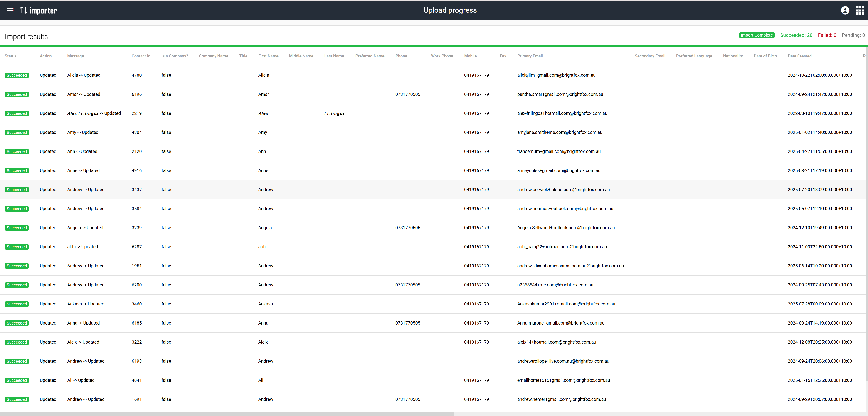Select contact id 6196

coord(136,94)
